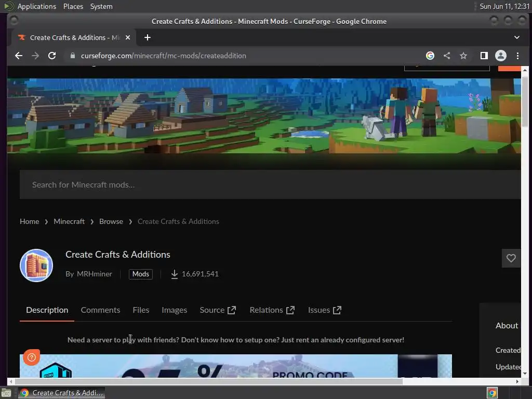Click the external link icon next to Source
Screen dimensions: 532x399
pyautogui.click(x=232, y=310)
